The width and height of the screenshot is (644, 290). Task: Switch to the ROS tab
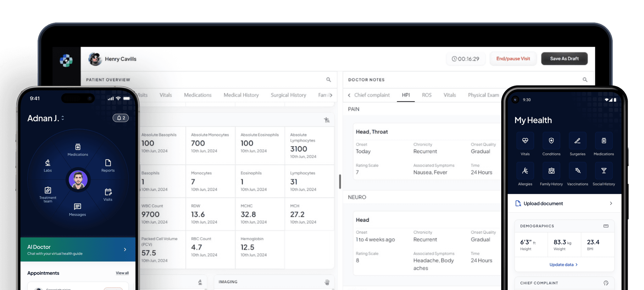(427, 95)
